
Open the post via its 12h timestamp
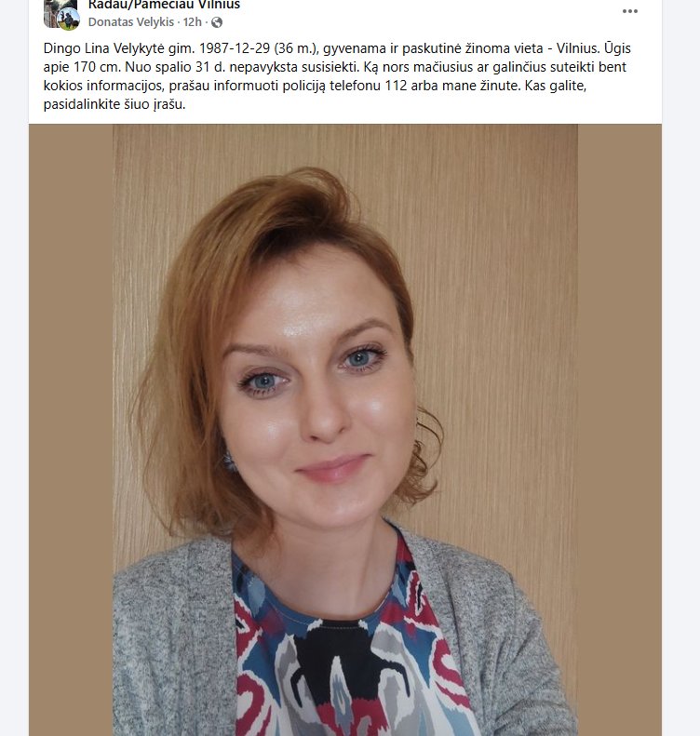point(192,22)
